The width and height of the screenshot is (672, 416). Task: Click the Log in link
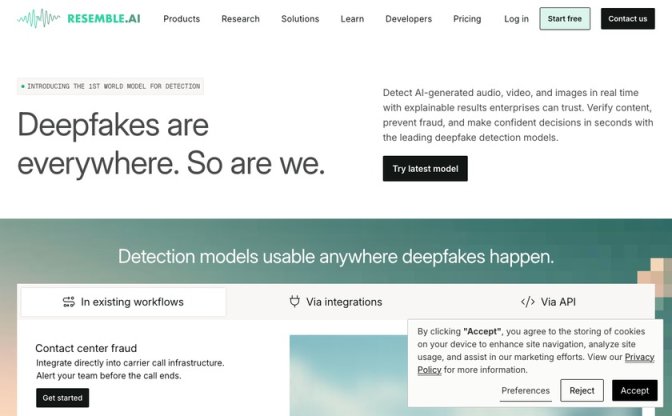[516, 19]
